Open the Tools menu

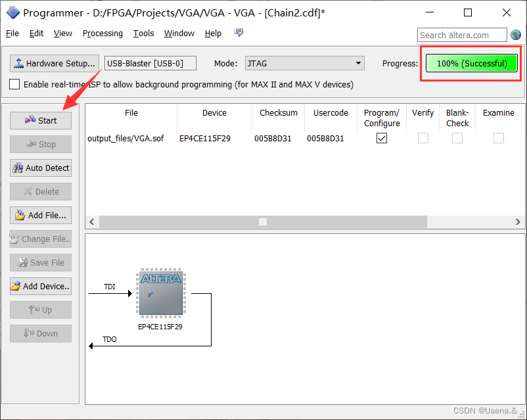point(143,34)
